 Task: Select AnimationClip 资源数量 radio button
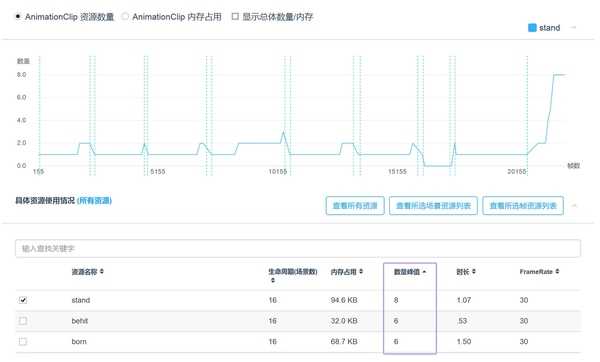click(x=18, y=16)
